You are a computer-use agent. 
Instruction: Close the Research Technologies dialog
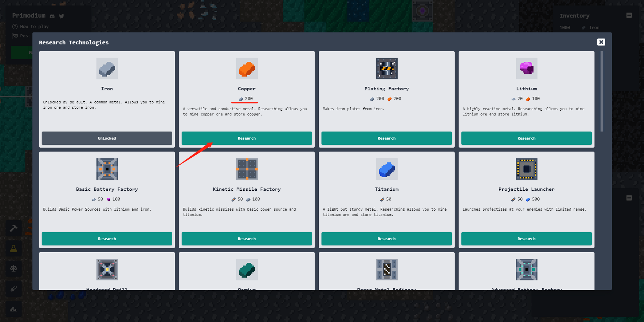(601, 42)
